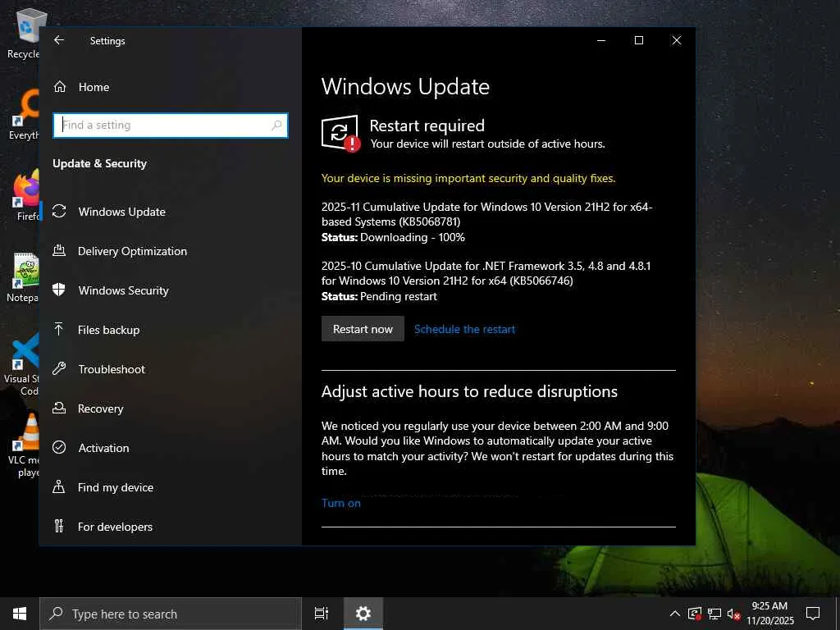
Task: Click the Windows Update alert tray icon
Action: (695, 614)
